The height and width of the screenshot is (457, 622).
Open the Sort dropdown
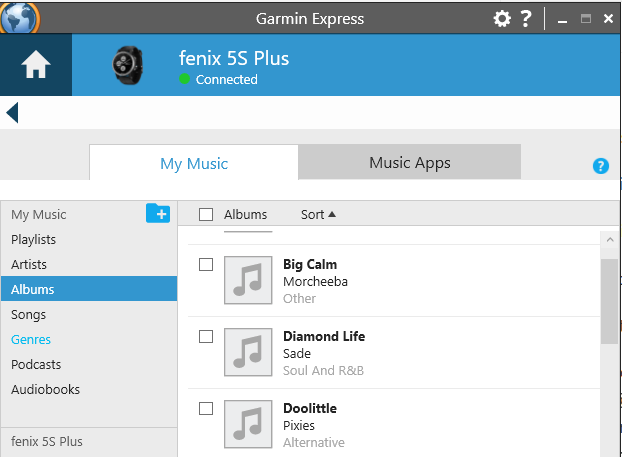pyautogui.click(x=318, y=214)
